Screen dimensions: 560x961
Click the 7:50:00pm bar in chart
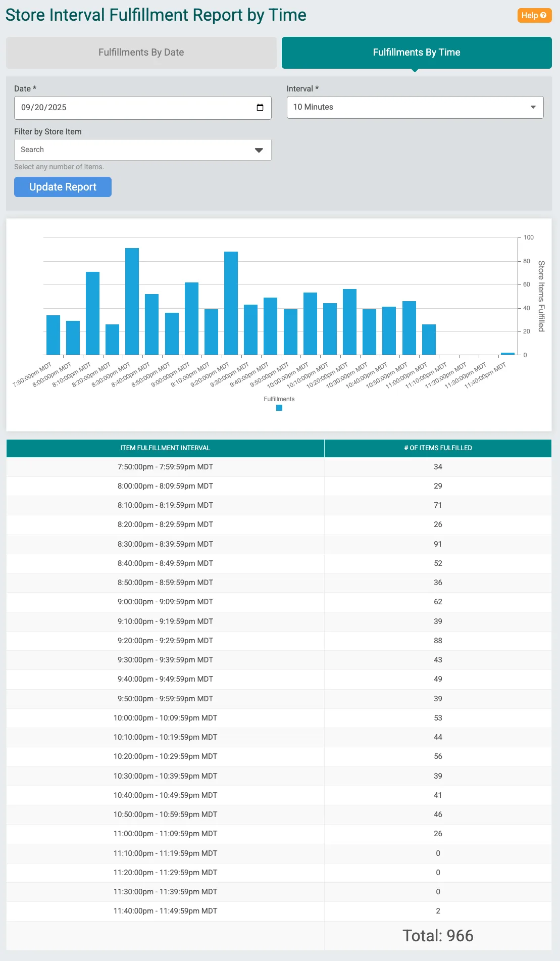point(53,335)
